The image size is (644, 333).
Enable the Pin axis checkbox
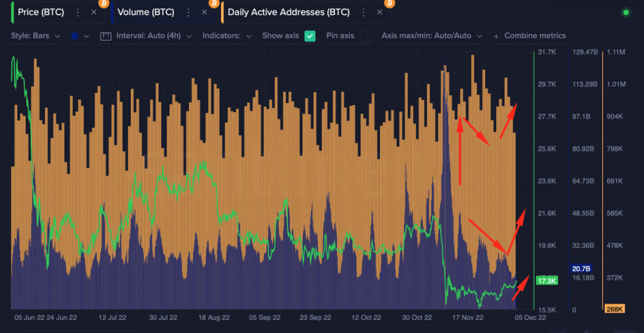pos(364,36)
